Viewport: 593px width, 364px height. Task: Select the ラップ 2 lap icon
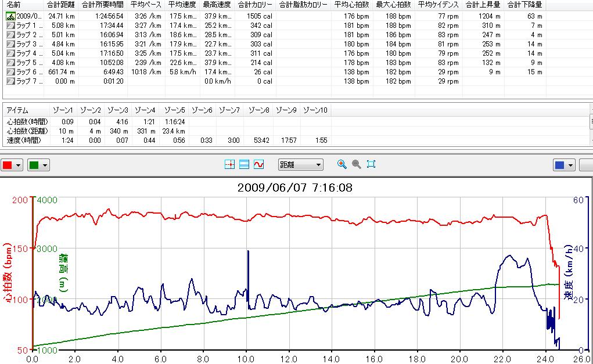click(x=10, y=35)
